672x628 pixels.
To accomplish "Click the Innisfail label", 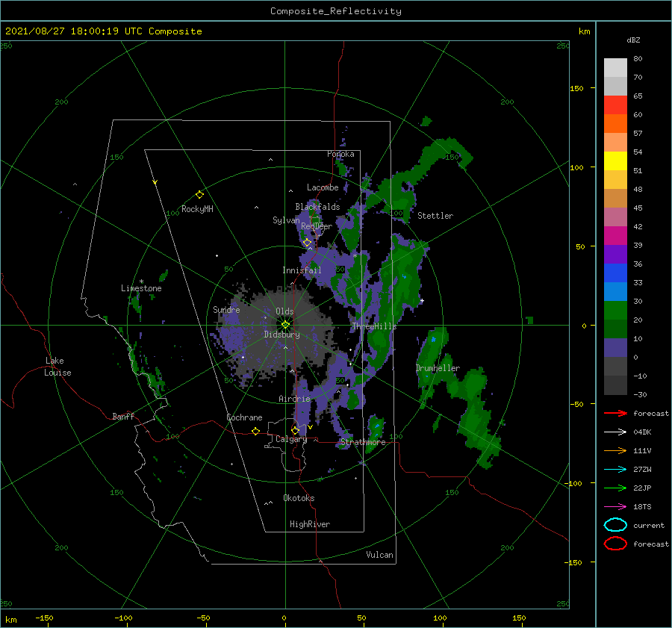I will pyautogui.click(x=302, y=270).
